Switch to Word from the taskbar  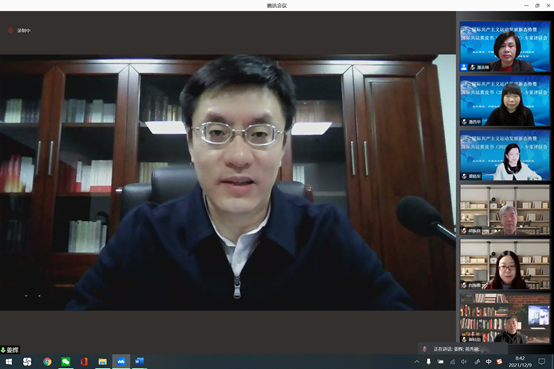click(x=139, y=362)
